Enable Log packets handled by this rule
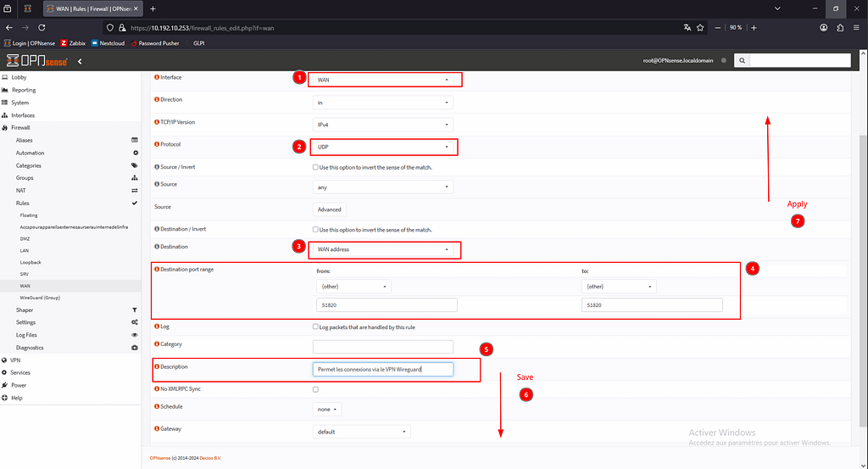This screenshot has width=868, height=469. (316, 327)
